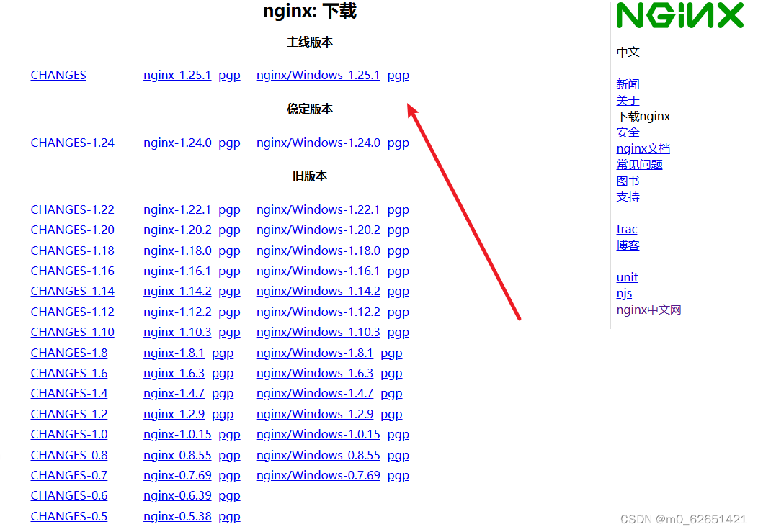Open the 博客 blog link

pyautogui.click(x=628, y=245)
